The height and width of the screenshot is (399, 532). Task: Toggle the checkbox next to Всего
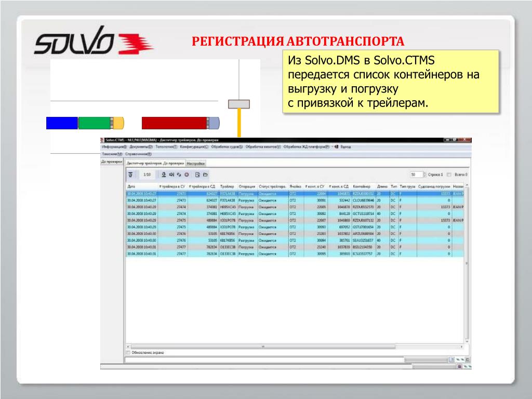[449, 175]
